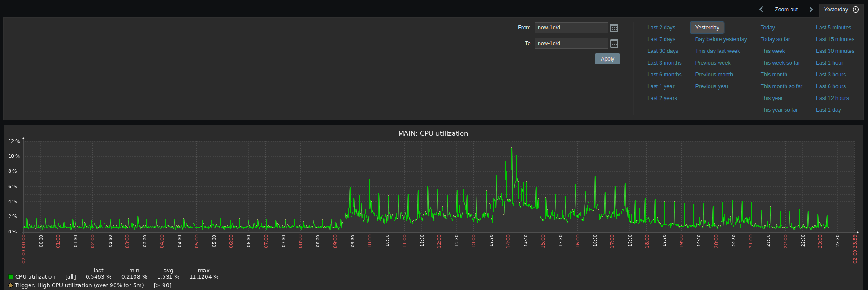868x290 pixels.
Task: Choose the Previous month range
Action: tap(714, 75)
